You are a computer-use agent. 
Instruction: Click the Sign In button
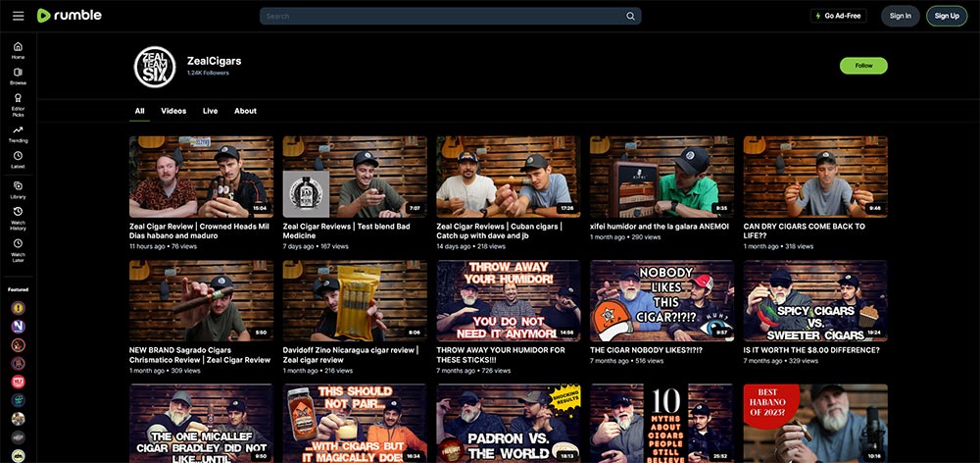click(900, 16)
